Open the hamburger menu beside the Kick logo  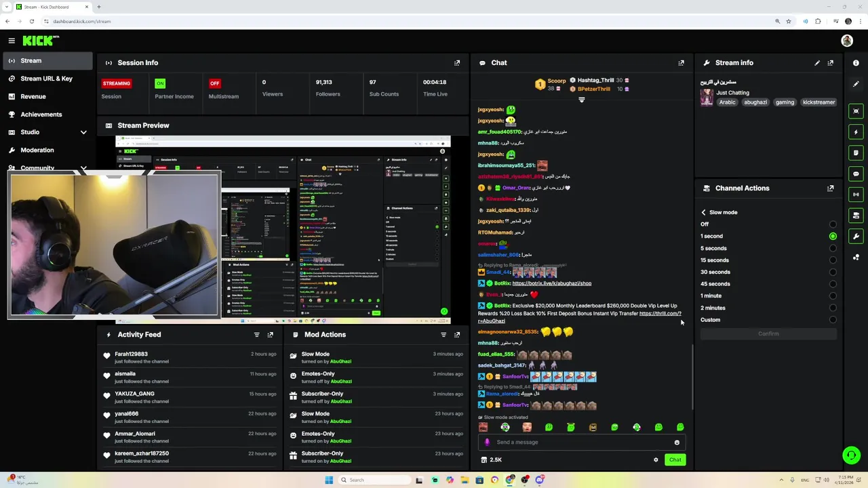[x=12, y=41]
